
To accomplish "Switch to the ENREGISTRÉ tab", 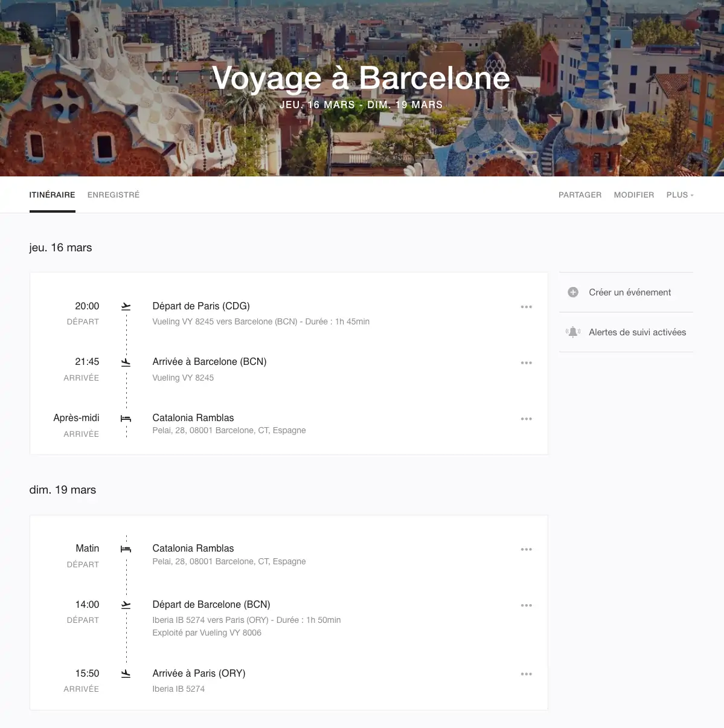I will [x=114, y=195].
